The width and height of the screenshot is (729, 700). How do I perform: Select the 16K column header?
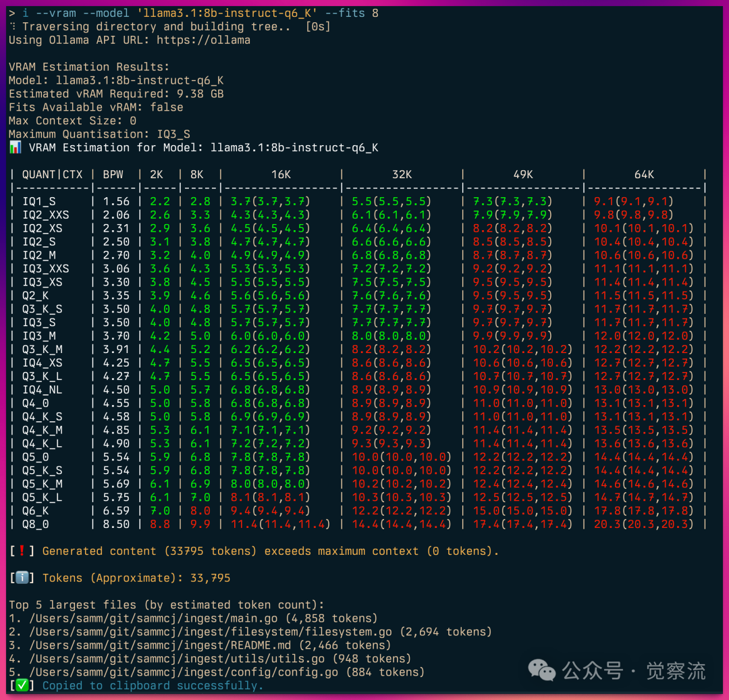[x=281, y=175]
